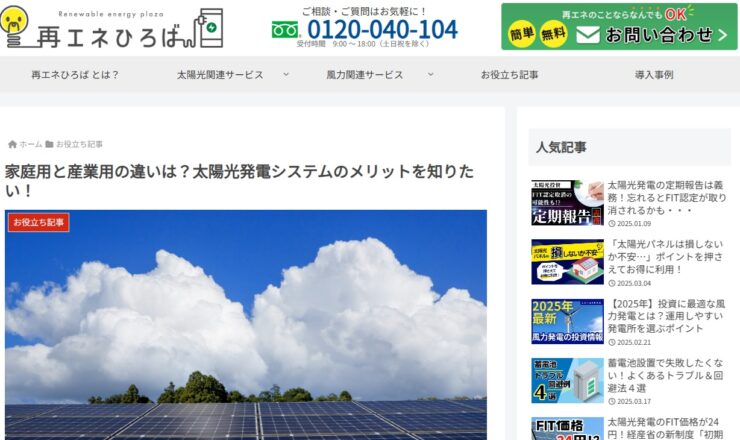Expand the 太陽光関連サービス dropdown chevron
Viewport: 740px width, 440px height.
pos(286,75)
